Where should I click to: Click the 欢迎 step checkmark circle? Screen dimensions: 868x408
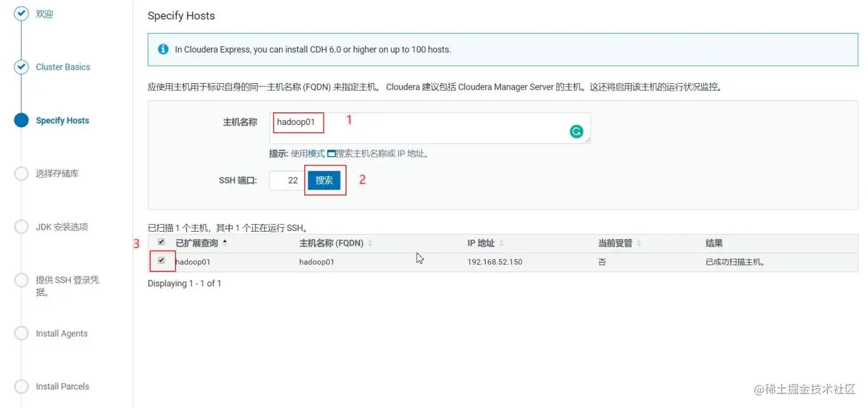(x=22, y=14)
